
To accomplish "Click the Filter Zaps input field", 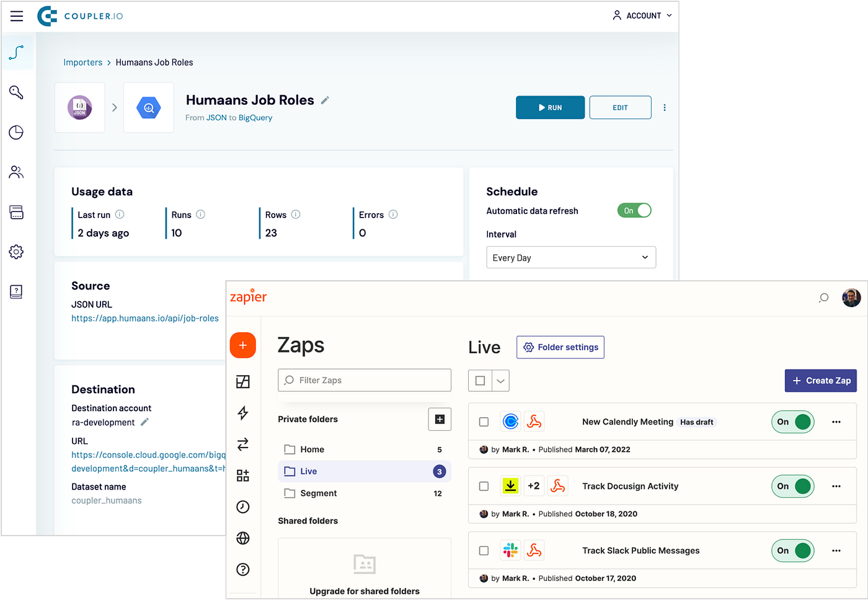I will tap(365, 381).
